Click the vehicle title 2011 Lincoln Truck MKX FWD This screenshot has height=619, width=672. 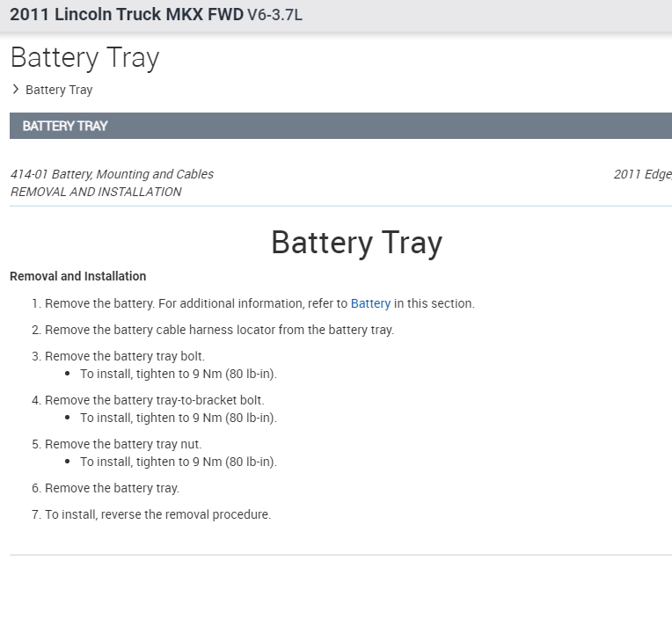click(x=127, y=15)
